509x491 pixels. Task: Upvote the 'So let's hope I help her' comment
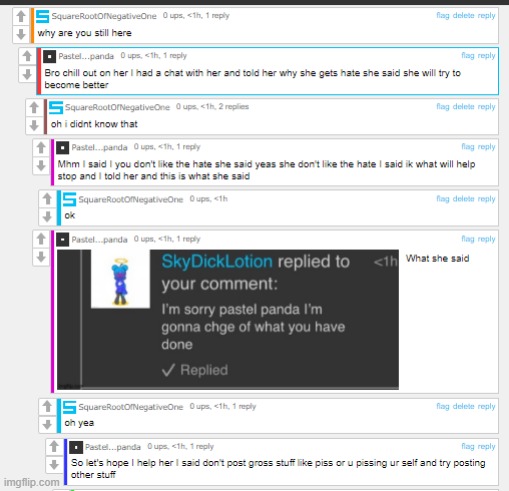[54, 447]
